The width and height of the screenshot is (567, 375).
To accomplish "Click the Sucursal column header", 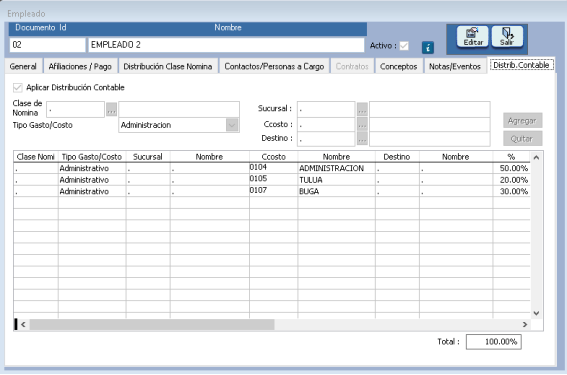I will pyautogui.click(x=148, y=157).
